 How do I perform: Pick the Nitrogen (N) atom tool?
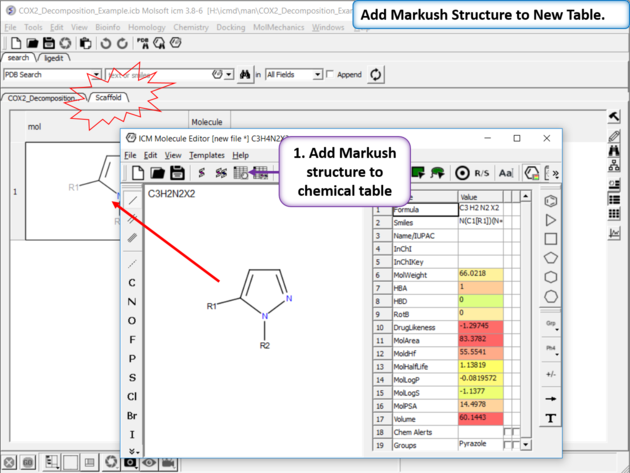coord(132,301)
